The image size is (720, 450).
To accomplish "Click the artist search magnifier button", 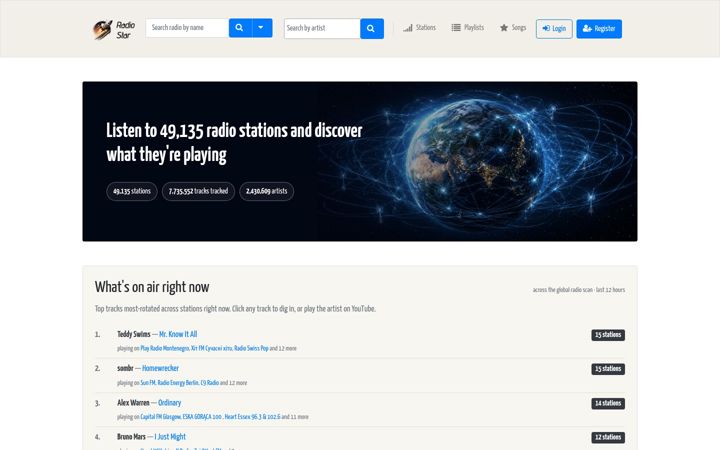I will [371, 29].
